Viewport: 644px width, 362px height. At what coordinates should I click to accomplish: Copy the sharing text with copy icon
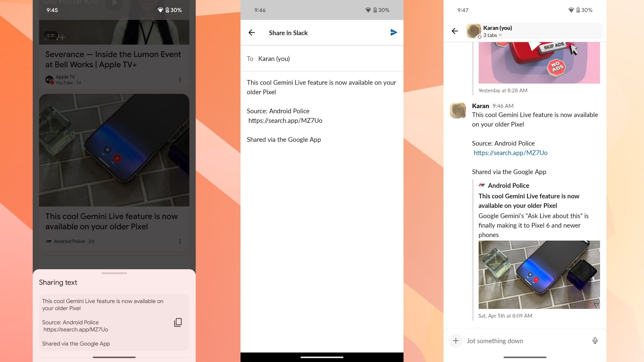(x=178, y=322)
